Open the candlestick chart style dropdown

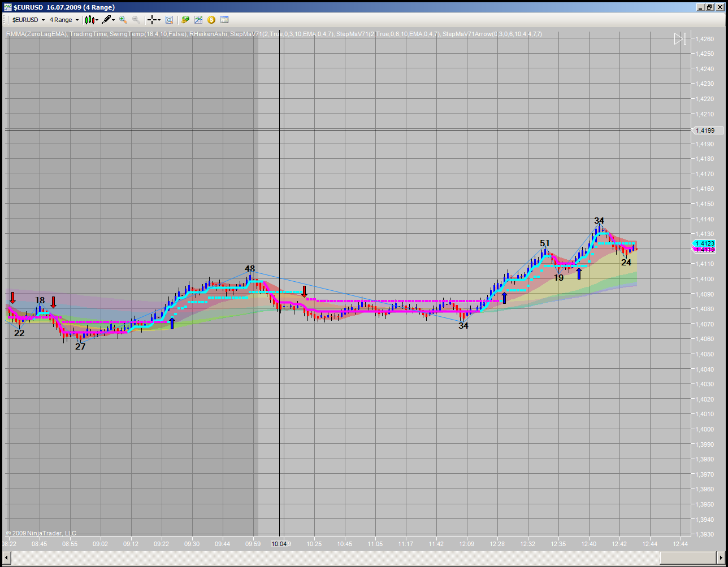92,20
